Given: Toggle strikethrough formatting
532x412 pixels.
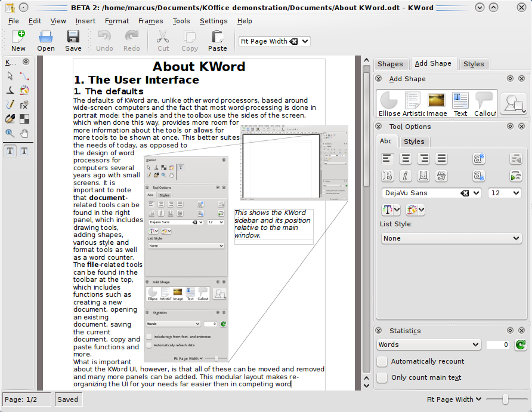Looking at the screenshot, I should (441, 176).
